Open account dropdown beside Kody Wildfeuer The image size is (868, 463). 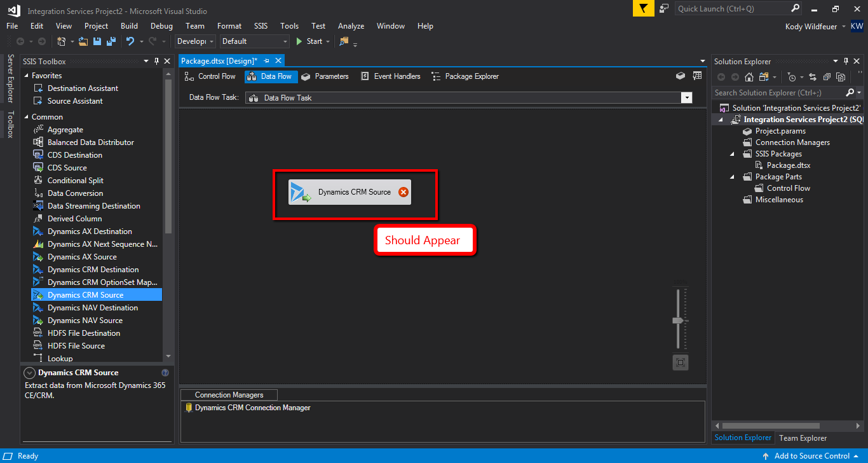point(843,27)
